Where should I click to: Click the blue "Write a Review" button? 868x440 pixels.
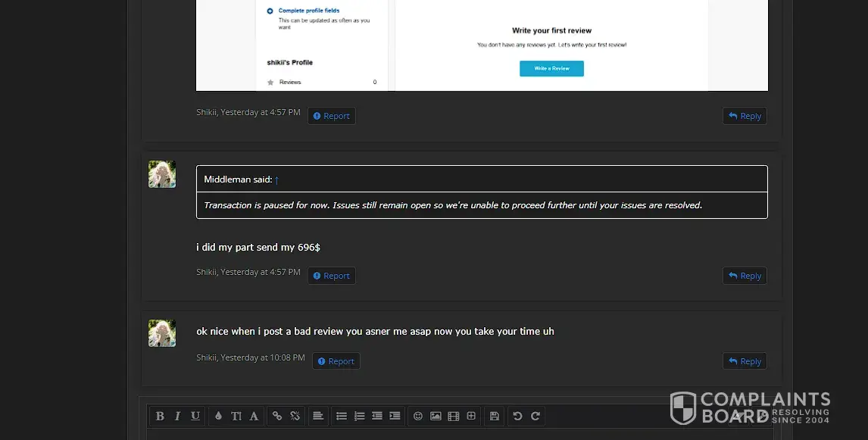click(551, 68)
